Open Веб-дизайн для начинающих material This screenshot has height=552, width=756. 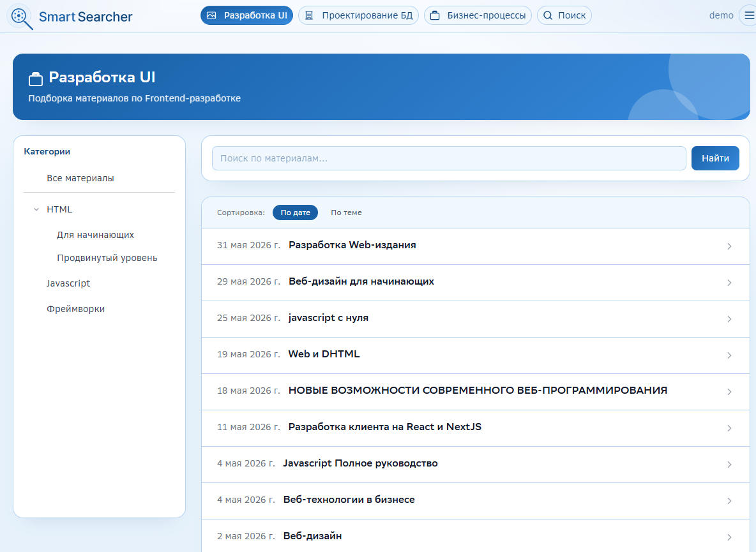361,282
